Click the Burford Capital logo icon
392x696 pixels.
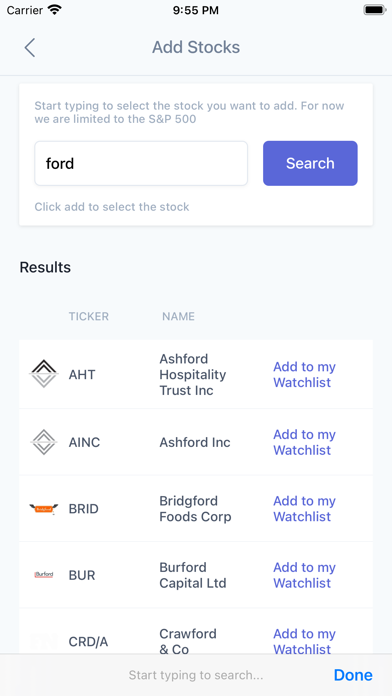point(44,575)
